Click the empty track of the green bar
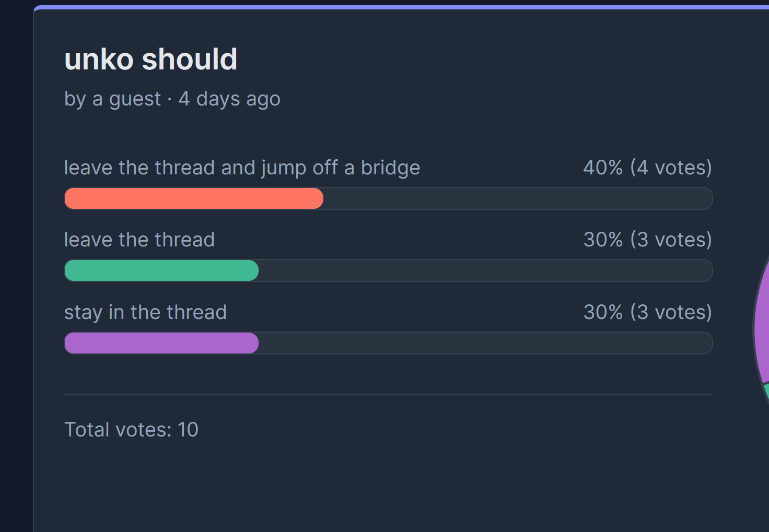This screenshot has width=769, height=532. tap(485, 270)
